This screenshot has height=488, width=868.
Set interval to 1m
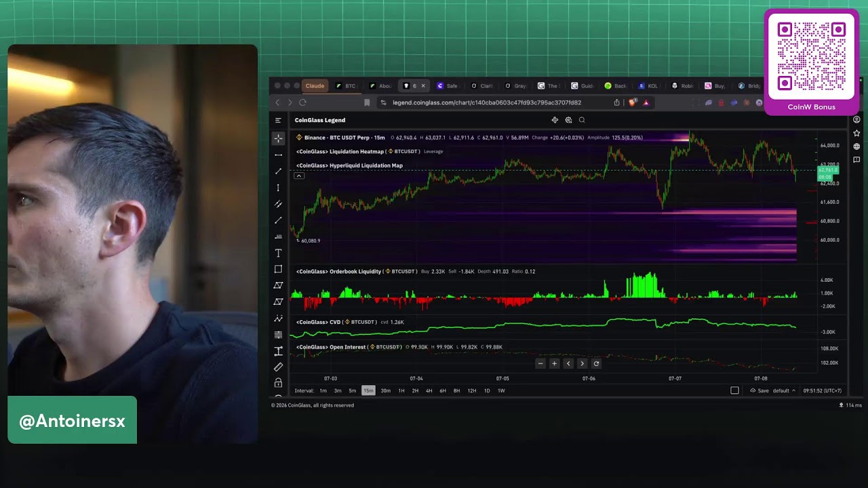tap(323, 390)
